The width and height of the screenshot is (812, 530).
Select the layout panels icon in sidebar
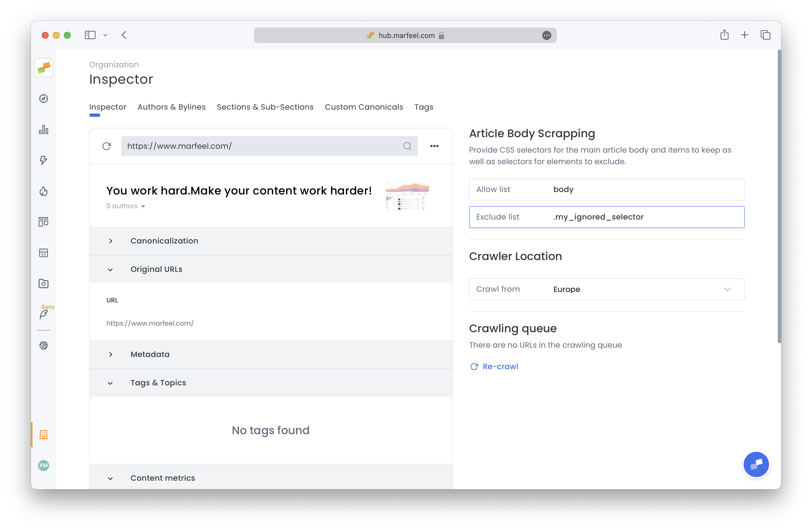[43, 222]
